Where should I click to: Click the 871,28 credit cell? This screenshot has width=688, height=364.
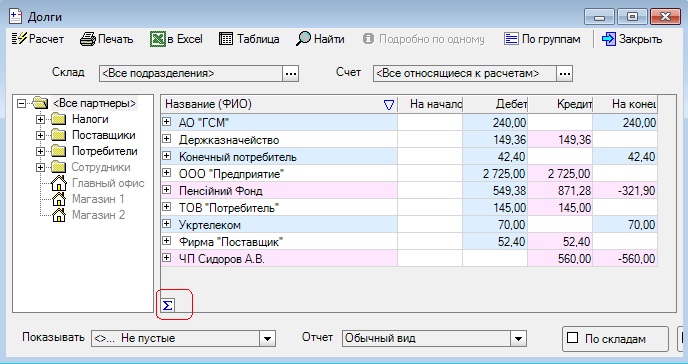pos(560,190)
